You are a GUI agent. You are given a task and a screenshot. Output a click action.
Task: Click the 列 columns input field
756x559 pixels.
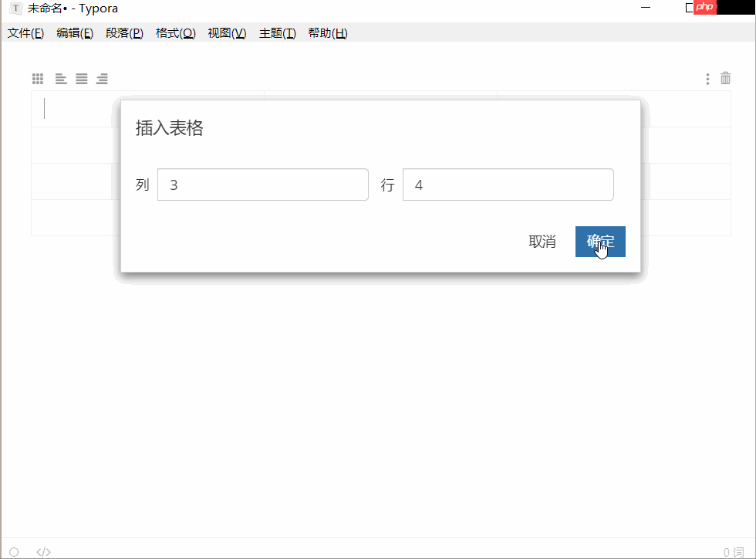click(262, 185)
